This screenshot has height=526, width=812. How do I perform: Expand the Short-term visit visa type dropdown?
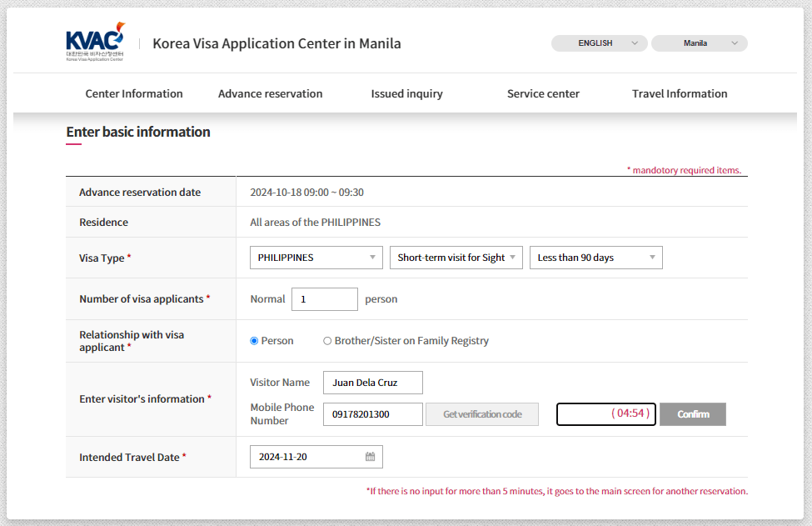click(456, 258)
